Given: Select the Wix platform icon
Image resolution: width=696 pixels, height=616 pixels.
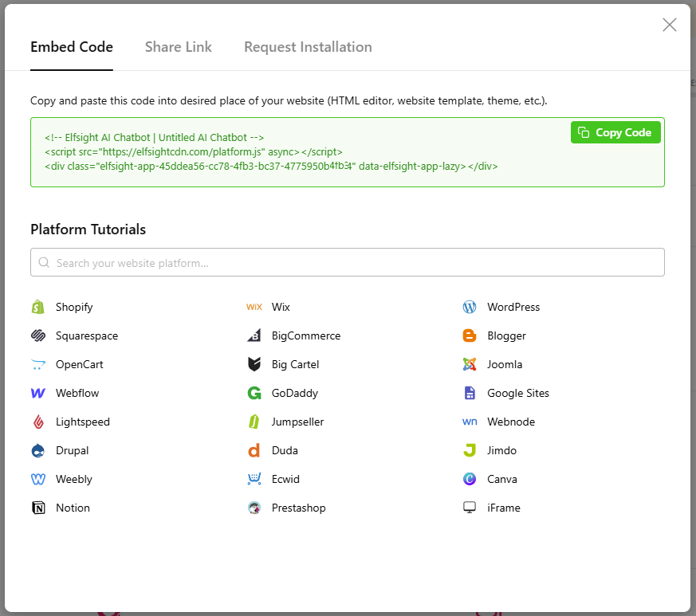Looking at the screenshot, I should click(254, 307).
